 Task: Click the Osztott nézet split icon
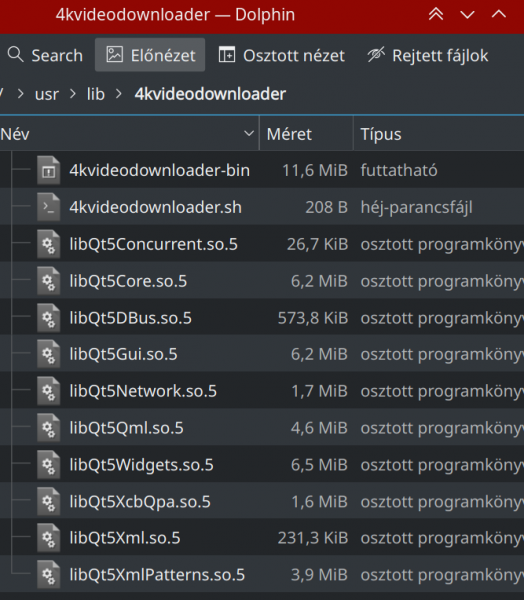[x=227, y=54]
